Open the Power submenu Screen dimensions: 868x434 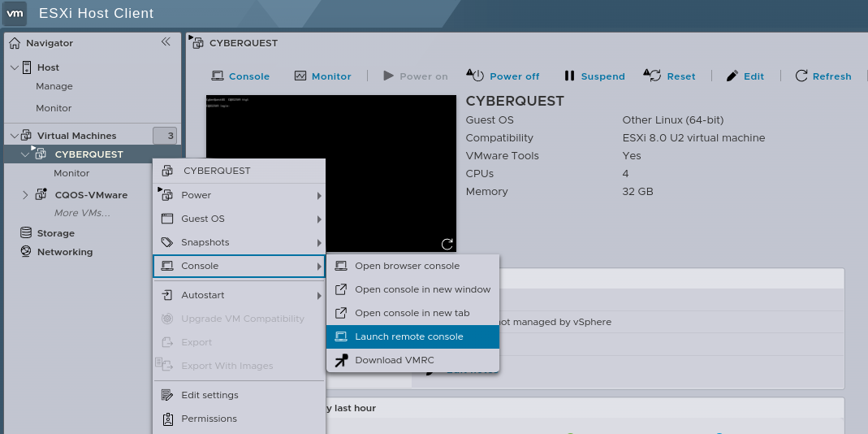239,195
